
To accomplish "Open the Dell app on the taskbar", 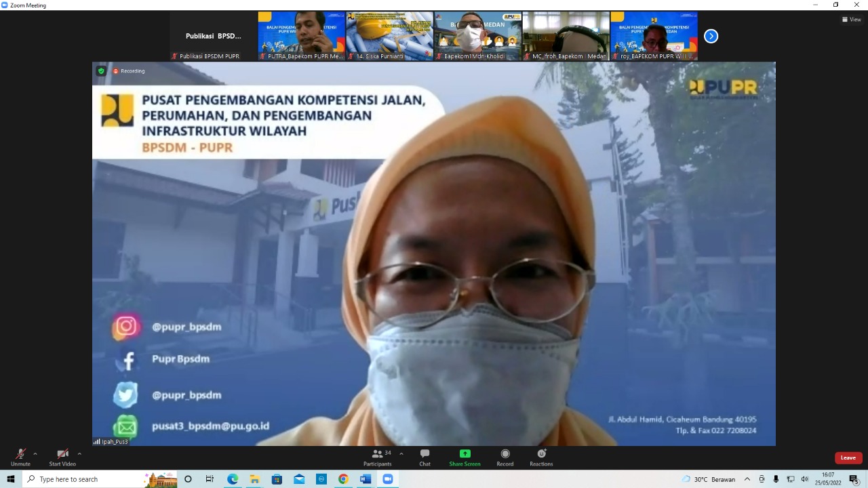I will pos(321,479).
